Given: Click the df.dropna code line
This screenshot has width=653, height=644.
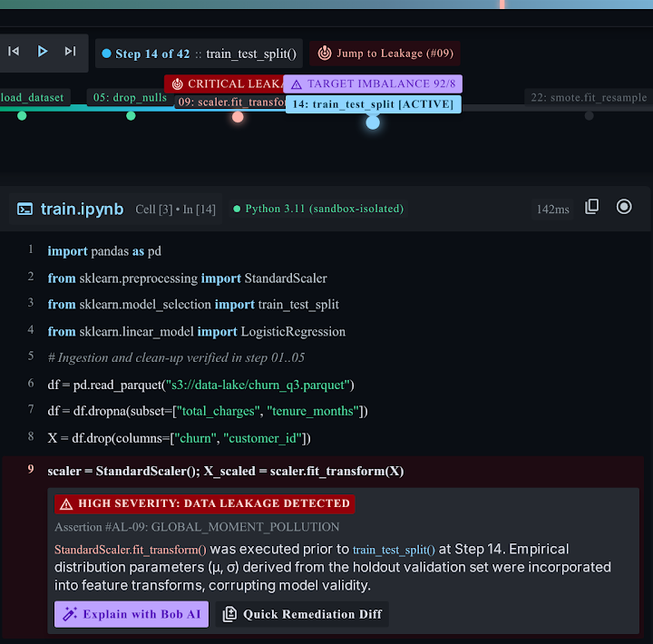Looking at the screenshot, I should [208, 411].
